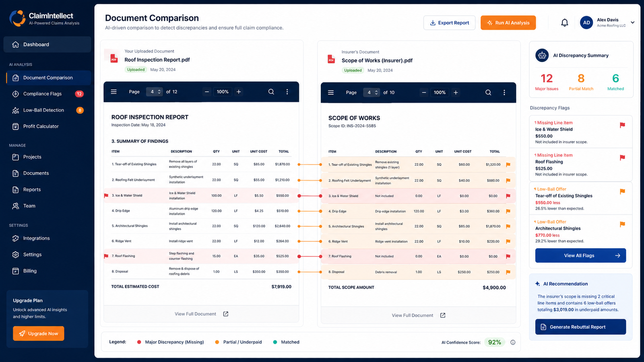This screenshot has width=644, height=362.
Task: Click the Export Report button
Action: click(449, 23)
